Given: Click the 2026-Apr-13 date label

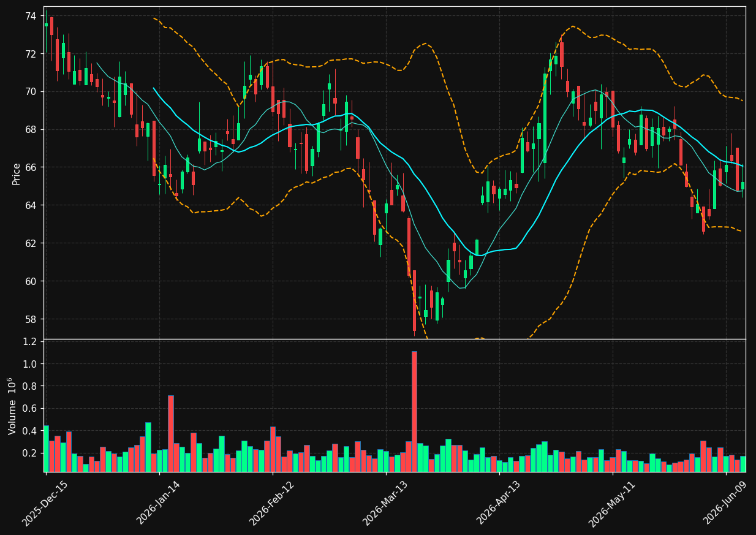Looking at the screenshot, I should pyautogui.click(x=499, y=503).
